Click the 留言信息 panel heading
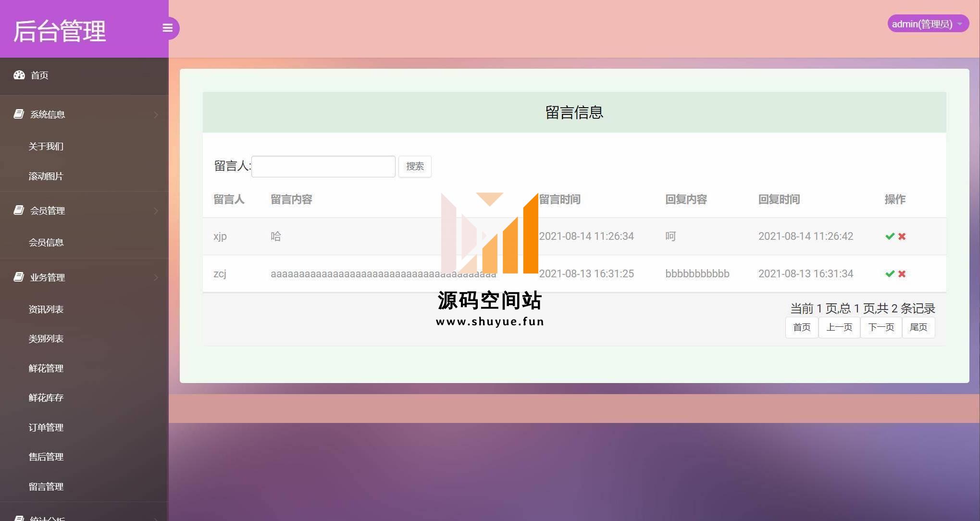Screen dimensions: 980x521 click(x=574, y=112)
